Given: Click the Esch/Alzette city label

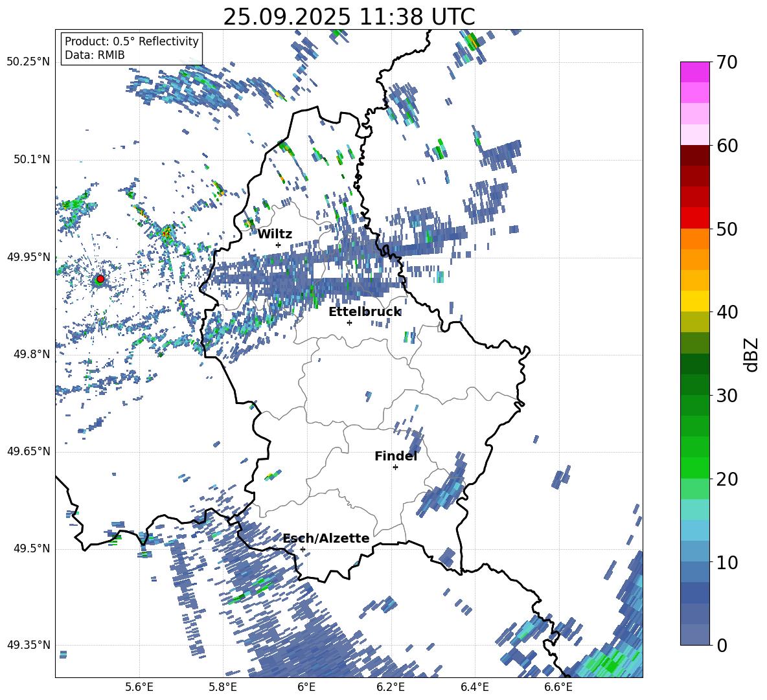Looking at the screenshot, I should [326, 538].
